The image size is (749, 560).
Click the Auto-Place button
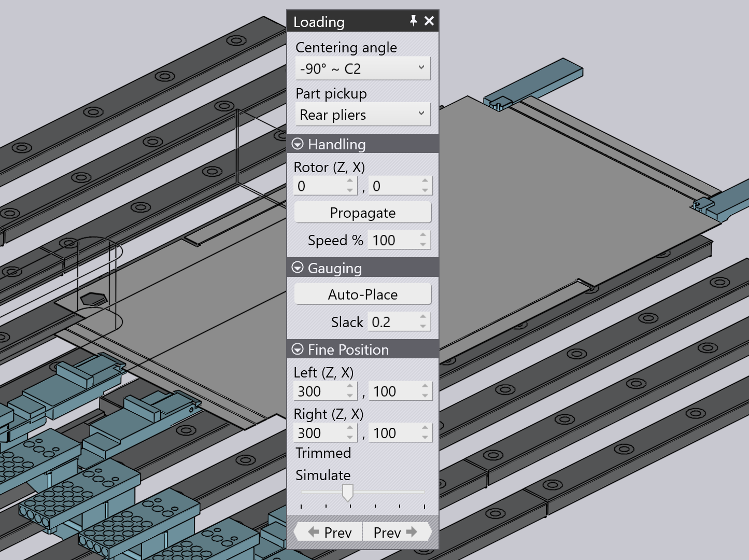[363, 295]
